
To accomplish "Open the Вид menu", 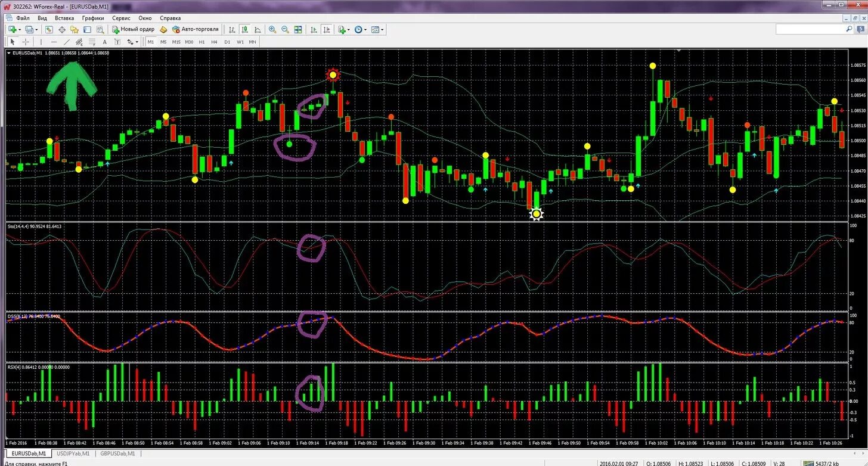I will pos(42,18).
